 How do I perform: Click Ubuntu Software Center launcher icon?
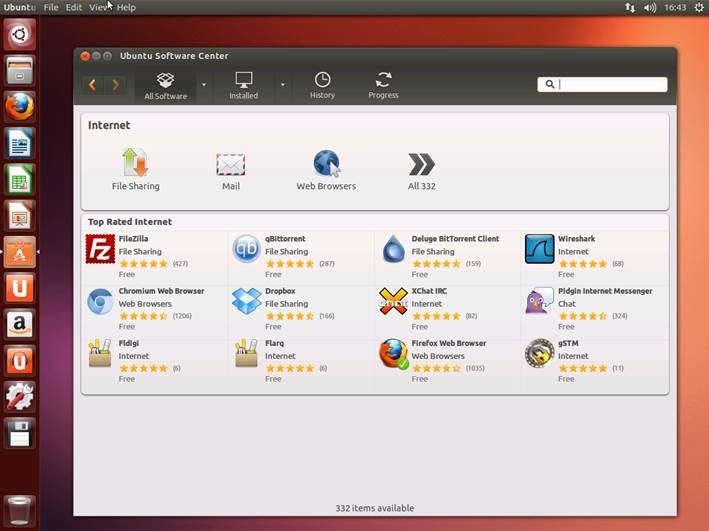(x=19, y=251)
